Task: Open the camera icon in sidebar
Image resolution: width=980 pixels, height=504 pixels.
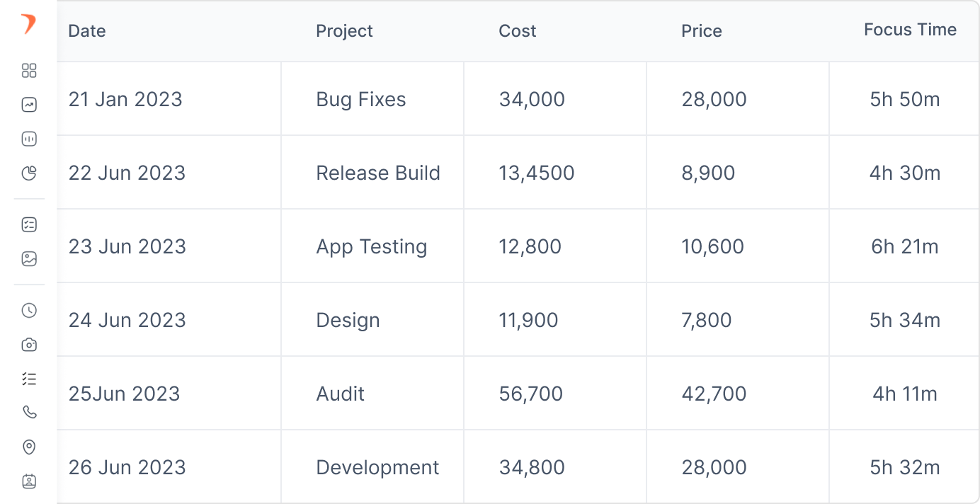Action: coord(29,345)
